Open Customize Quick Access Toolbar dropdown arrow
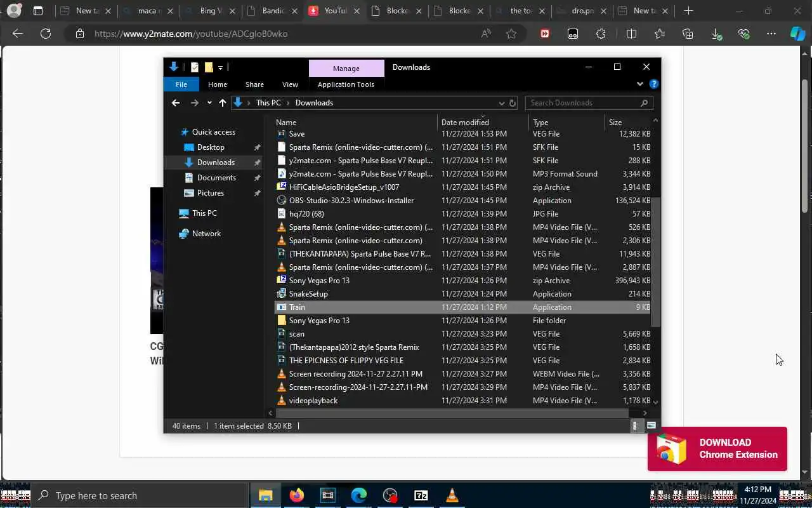 coord(220,67)
